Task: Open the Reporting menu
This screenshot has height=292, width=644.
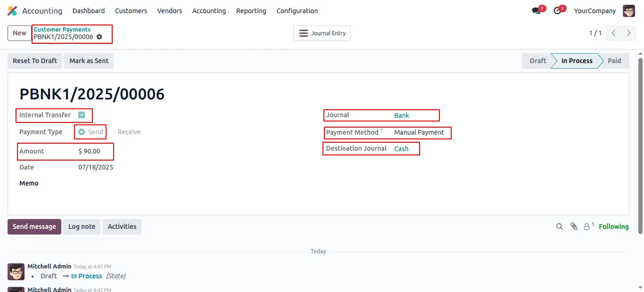Action: click(x=251, y=11)
